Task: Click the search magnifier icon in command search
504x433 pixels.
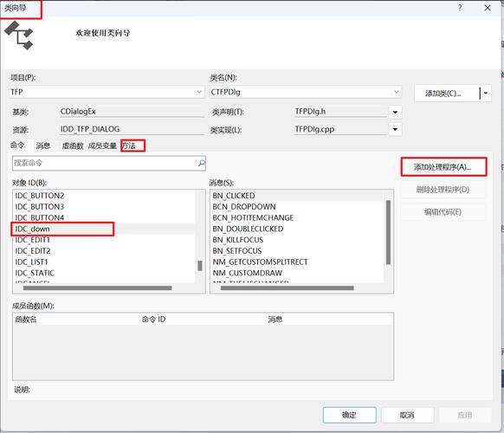Action: [x=202, y=163]
